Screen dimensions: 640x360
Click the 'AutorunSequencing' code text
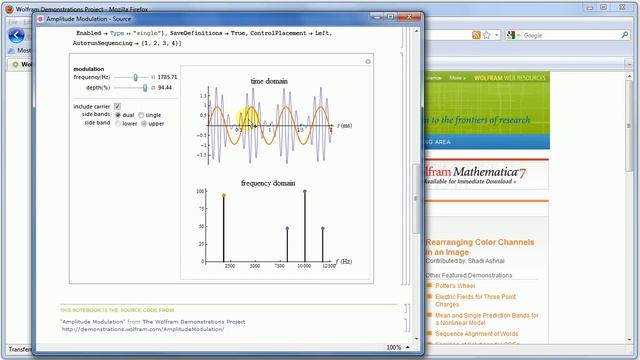[102, 43]
